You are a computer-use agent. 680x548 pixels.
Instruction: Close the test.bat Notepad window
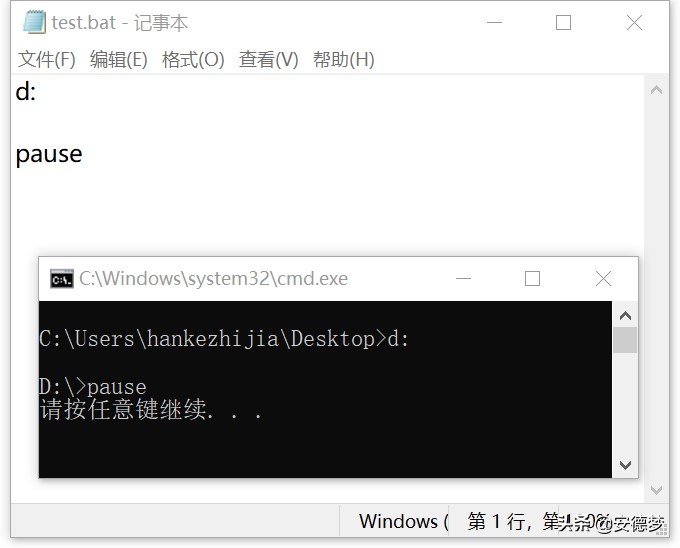pyautogui.click(x=634, y=22)
